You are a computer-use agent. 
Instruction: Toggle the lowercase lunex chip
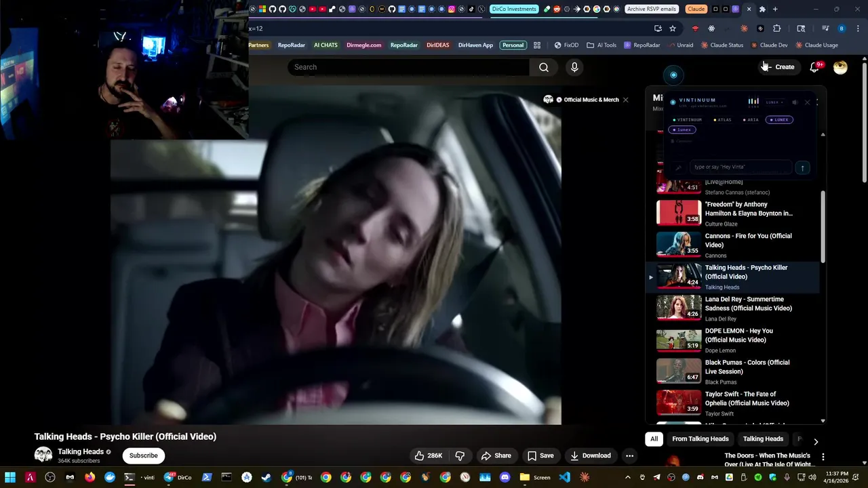(x=682, y=129)
